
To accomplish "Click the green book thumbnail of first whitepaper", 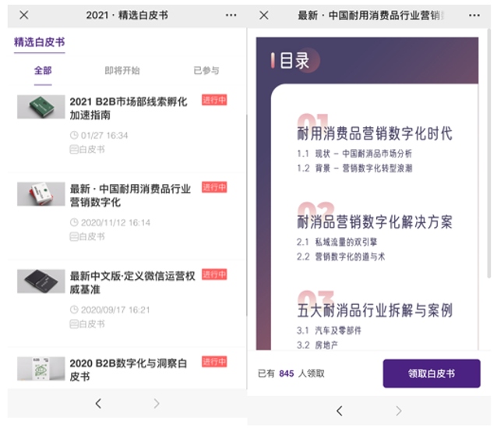I will tap(41, 107).
